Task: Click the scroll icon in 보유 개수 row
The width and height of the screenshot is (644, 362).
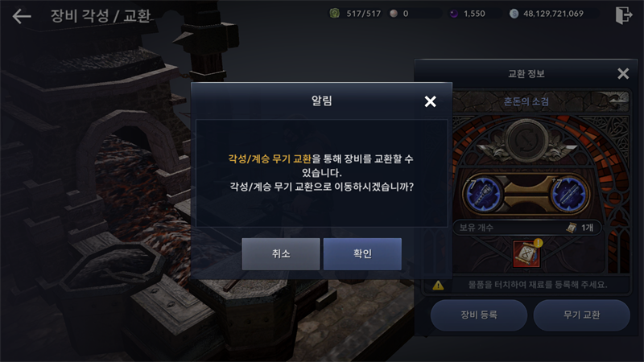Action: click(572, 228)
